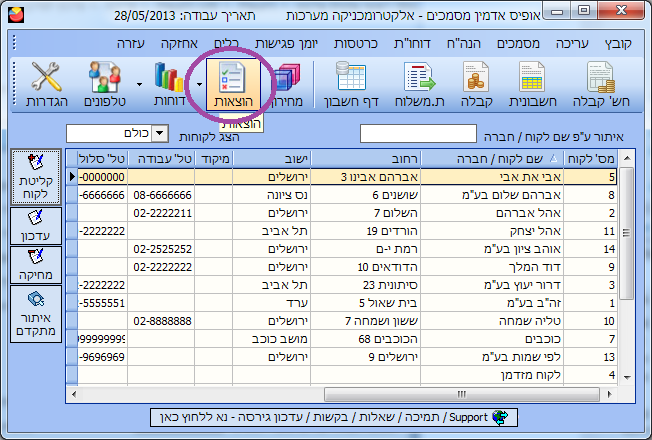Screen dimensions: 652x440
Task: Click the מחיקה delete customer button
Action: pos(36,265)
